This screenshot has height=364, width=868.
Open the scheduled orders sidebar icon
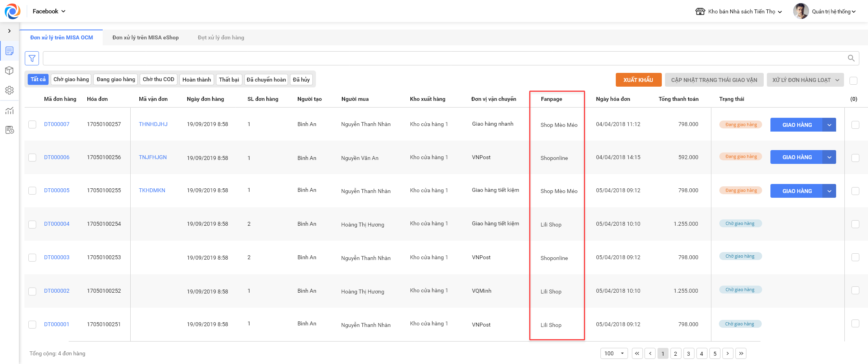[x=9, y=130]
